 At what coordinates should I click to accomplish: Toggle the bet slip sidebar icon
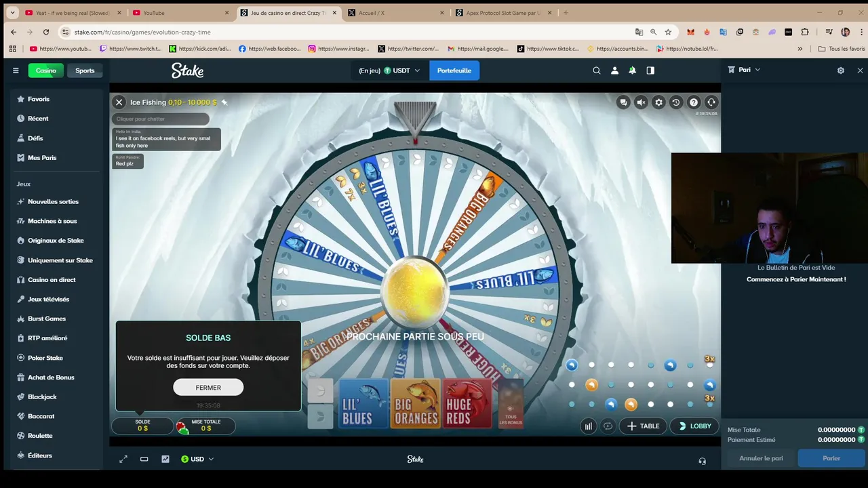[x=650, y=70]
